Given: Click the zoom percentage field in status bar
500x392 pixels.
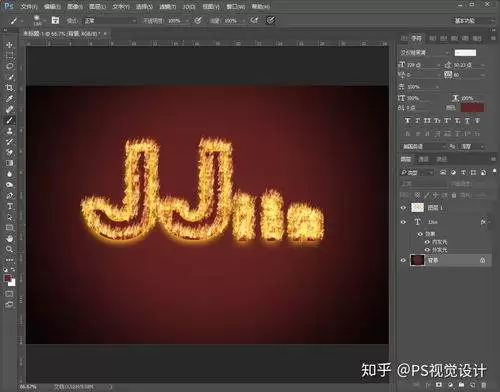Looking at the screenshot, I should (28, 387).
